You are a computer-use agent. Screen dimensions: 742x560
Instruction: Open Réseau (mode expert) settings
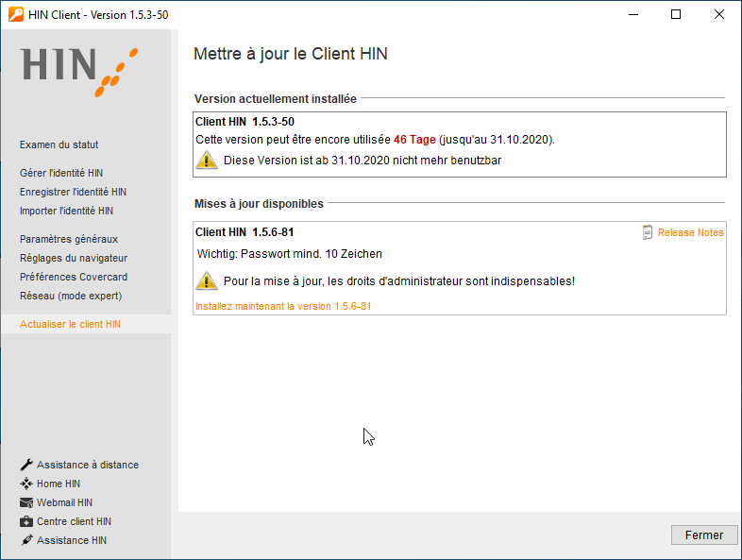click(71, 296)
